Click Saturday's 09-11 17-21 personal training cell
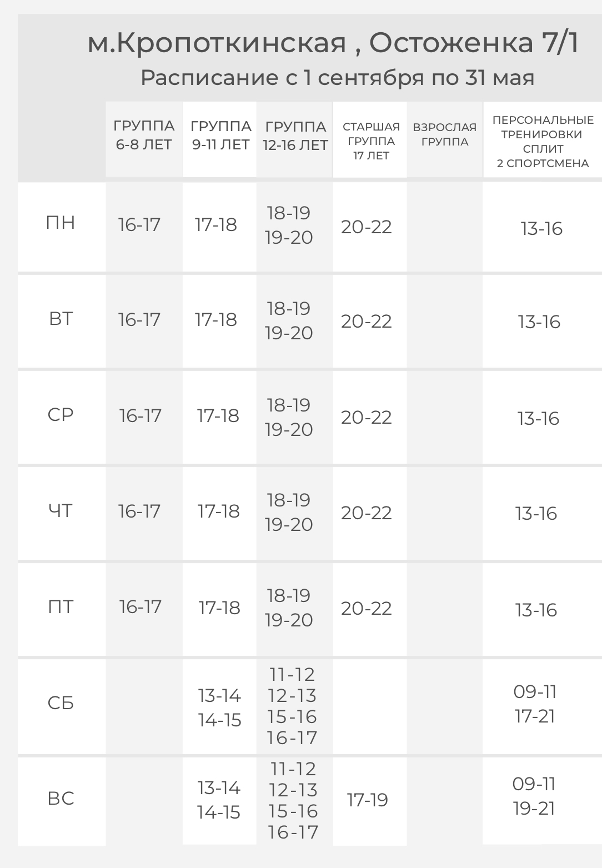Viewport: 602px width, 868px height. [x=535, y=704]
